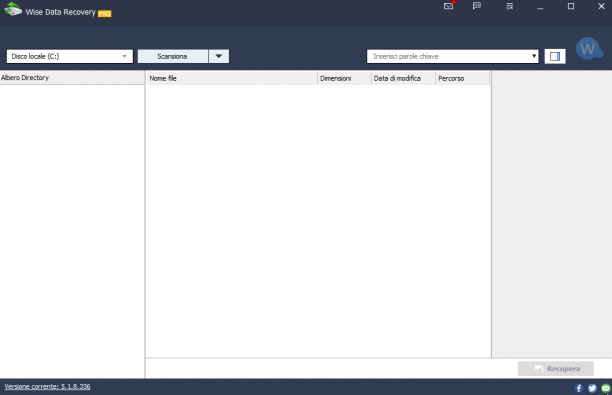Click the Versione corrente: 5.1.8.336 link
Screen dimensions: 612x395
pos(47,386)
